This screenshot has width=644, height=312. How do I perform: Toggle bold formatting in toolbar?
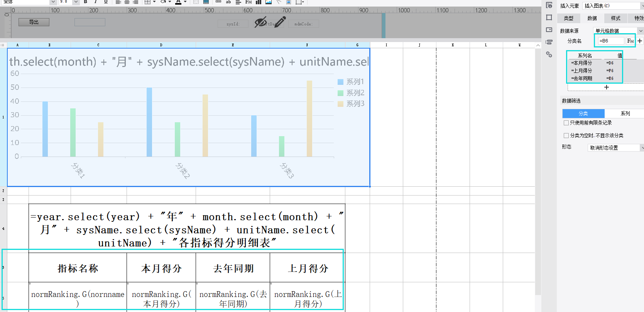(x=86, y=2)
